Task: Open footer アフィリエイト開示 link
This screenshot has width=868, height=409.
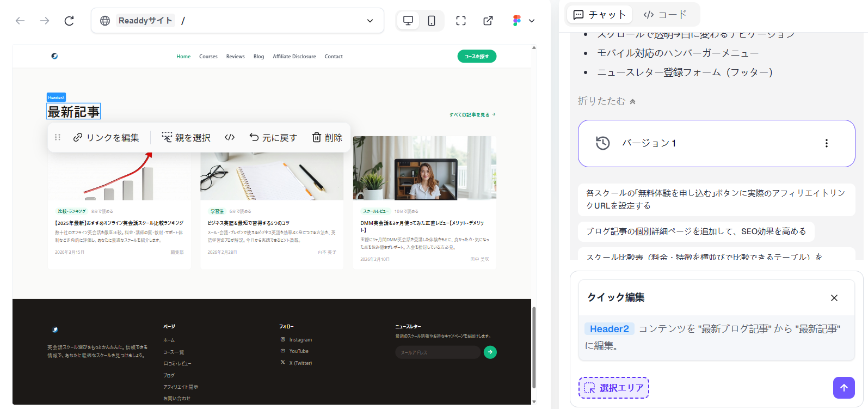Action: click(x=181, y=387)
